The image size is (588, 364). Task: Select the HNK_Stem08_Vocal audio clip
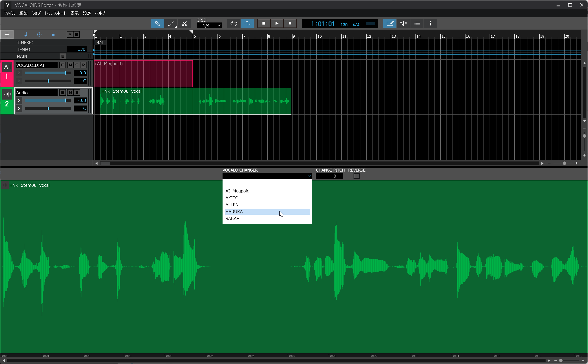click(x=195, y=101)
